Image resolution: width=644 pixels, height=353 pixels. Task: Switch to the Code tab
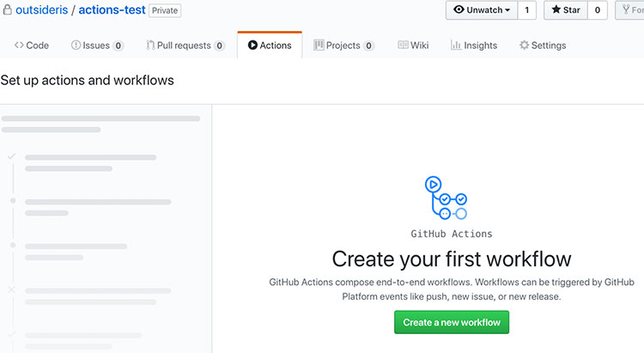(32, 46)
